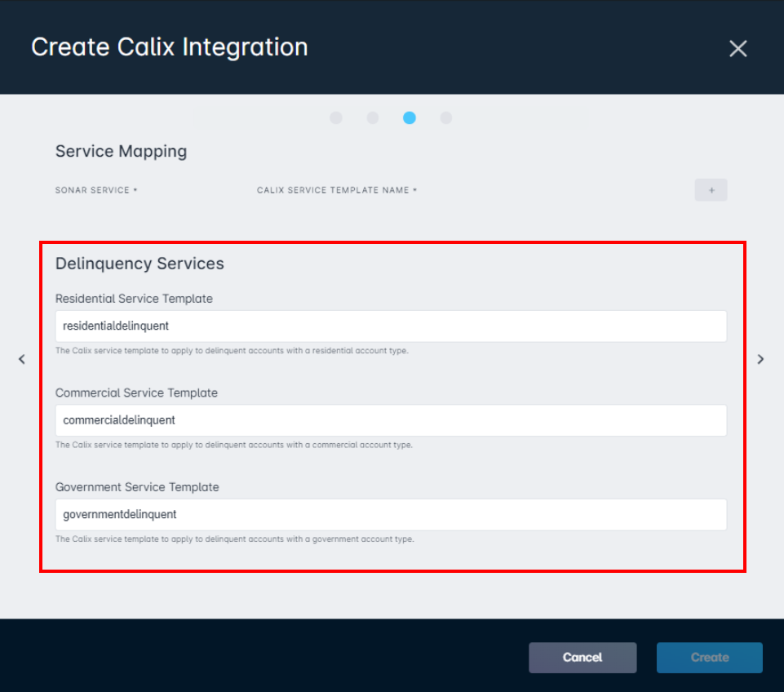Click the Residential Service Template label
This screenshot has width=784, height=692.
pyautogui.click(x=134, y=299)
